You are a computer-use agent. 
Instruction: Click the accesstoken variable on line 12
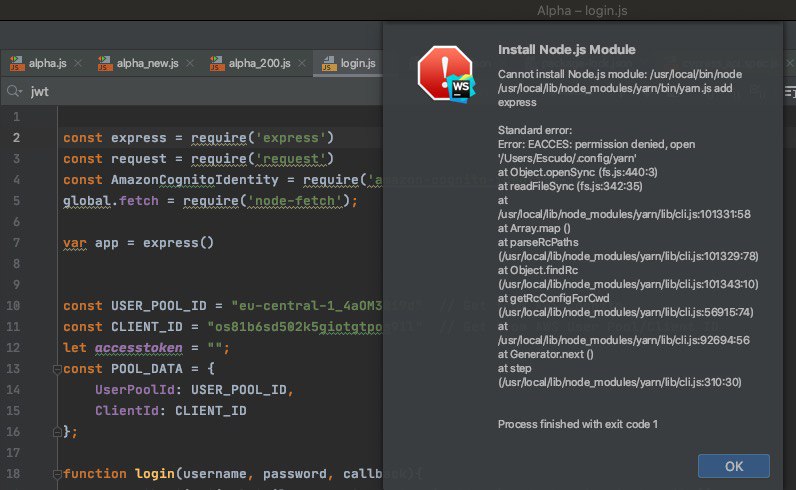coord(139,348)
